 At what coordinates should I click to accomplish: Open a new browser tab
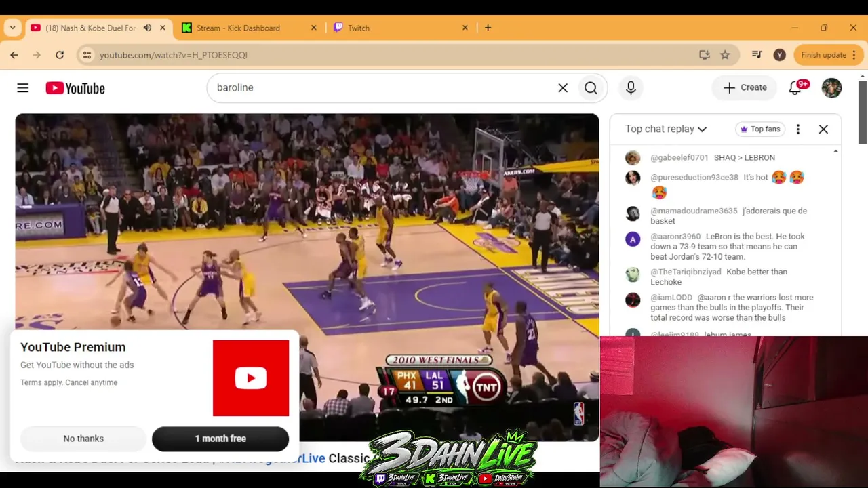tap(488, 28)
